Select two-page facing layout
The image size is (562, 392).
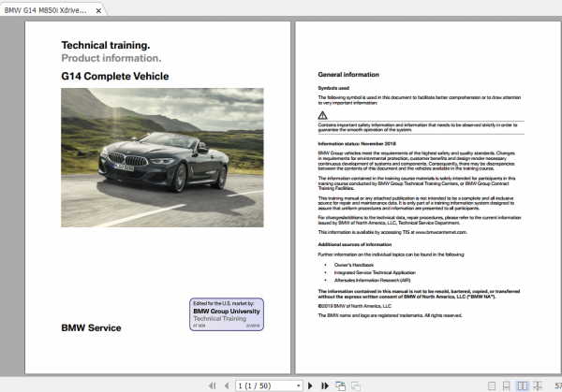tap(523, 385)
